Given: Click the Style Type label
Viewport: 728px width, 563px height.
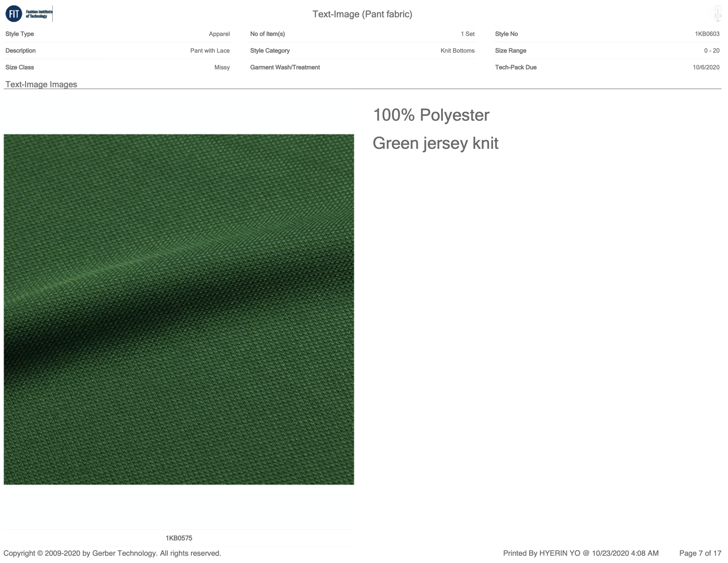Looking at the screenshot, I should click(20, 34).
